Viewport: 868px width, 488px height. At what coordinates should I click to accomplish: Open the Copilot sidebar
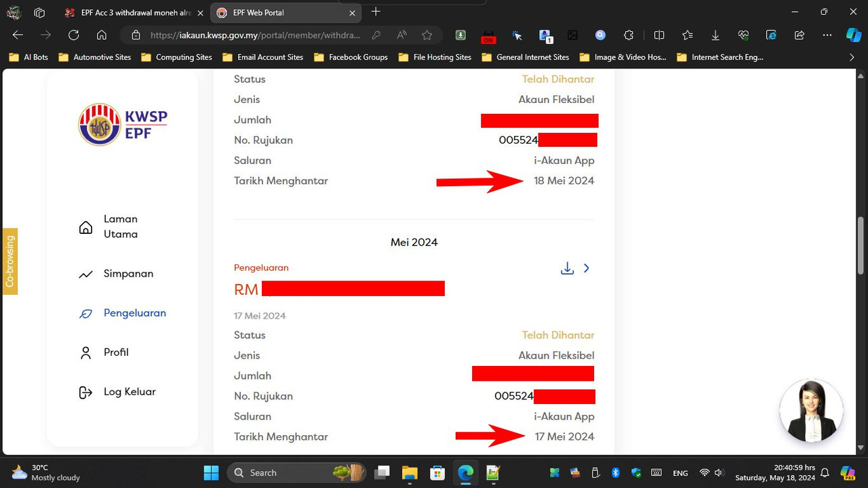tap(854, 35)
